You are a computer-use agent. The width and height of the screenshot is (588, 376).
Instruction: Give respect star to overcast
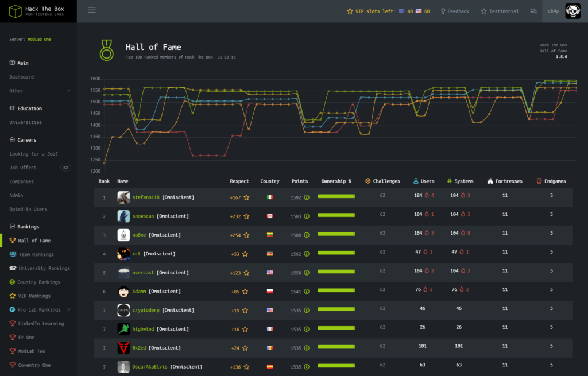tap(246, 273)
